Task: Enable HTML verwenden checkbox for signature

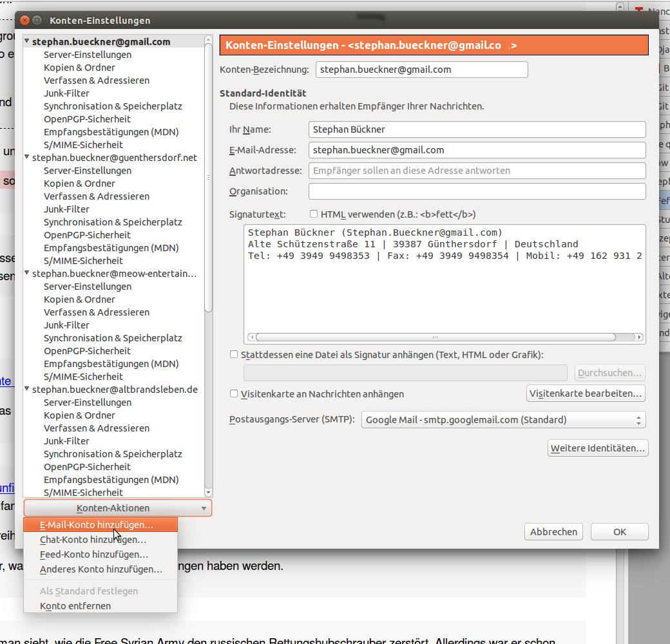Action: click(x=314, y=214)
